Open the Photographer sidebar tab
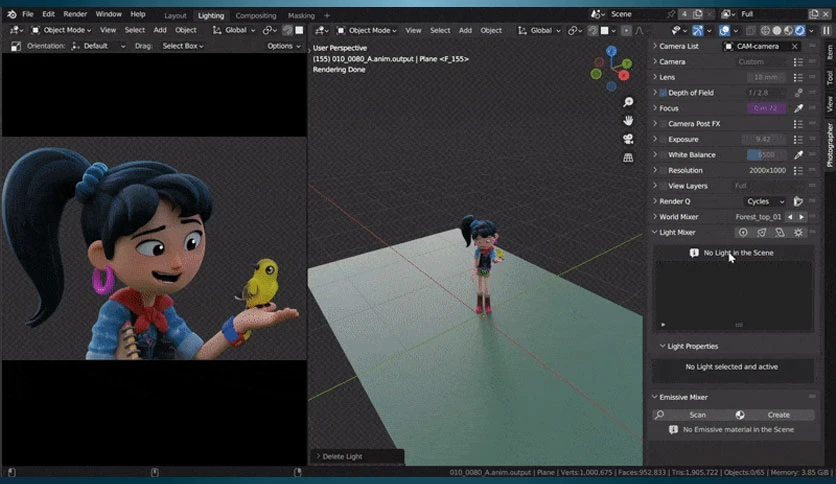This screenshot has width=836, height=484. click(x=829, y=144)
